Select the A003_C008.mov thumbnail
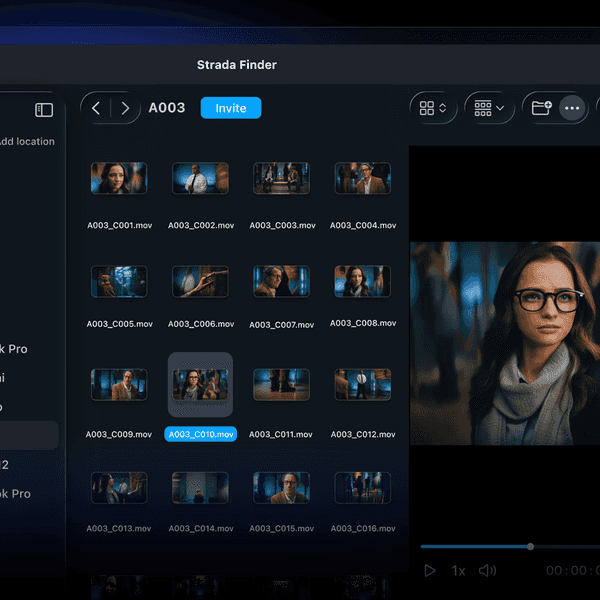600x600 pixels. tap(363, 281)
